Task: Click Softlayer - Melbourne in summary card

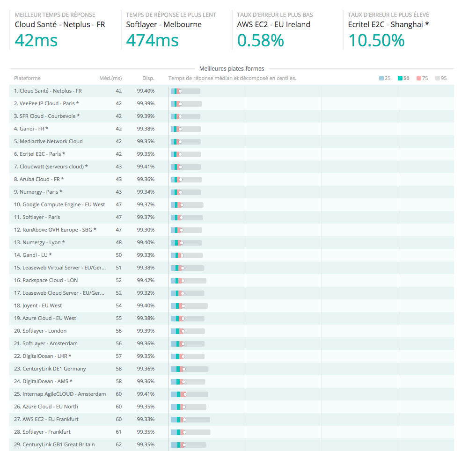Action: [x=164, y=25]
